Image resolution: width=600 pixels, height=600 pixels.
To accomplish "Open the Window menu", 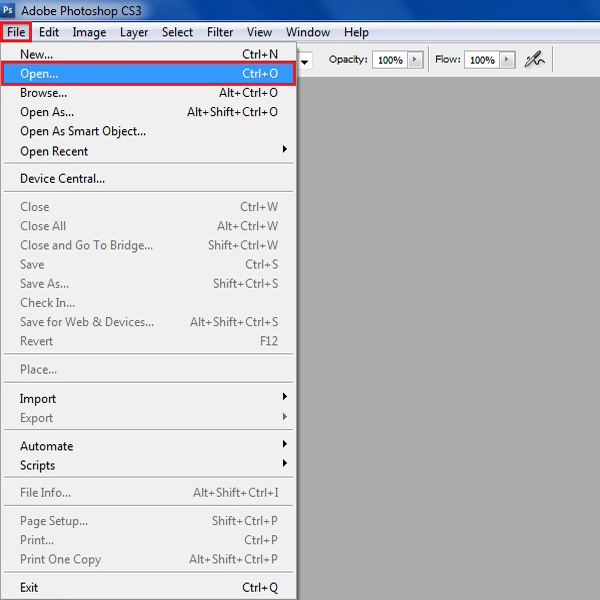I will 308,32.
